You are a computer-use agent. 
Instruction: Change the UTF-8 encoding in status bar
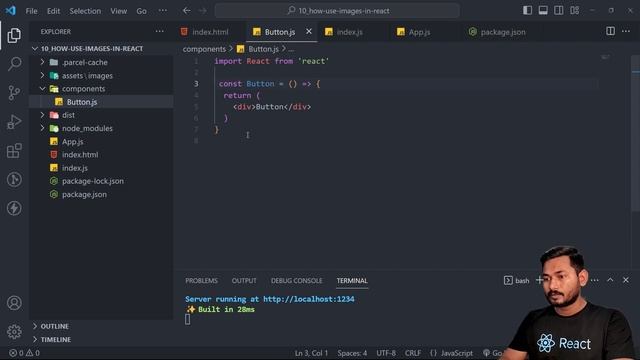coord(386,353)
